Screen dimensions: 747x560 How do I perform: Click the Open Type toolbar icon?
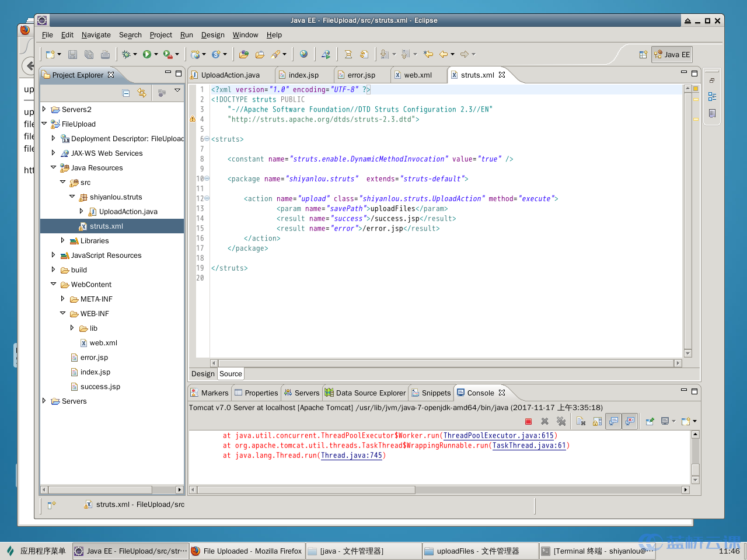point(243,54)
